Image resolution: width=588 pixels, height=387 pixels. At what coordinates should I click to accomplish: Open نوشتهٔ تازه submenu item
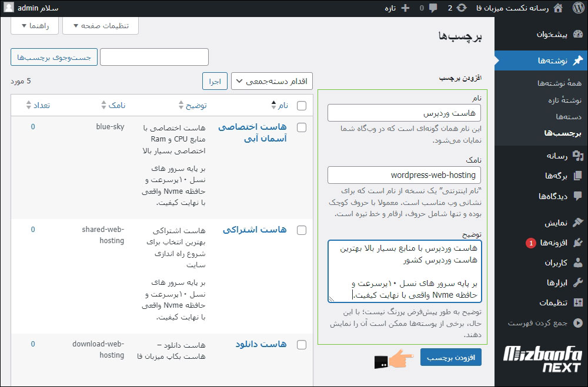click(x=564, y=100)
